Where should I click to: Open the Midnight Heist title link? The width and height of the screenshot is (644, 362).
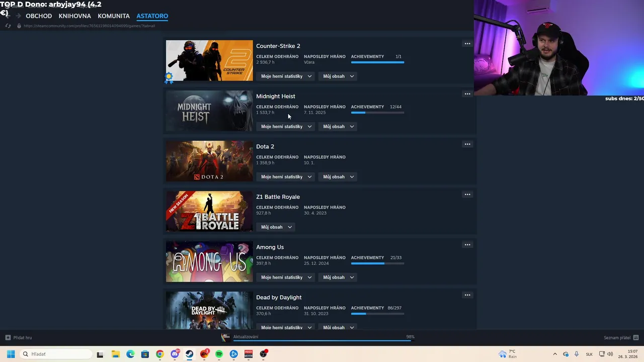tap(276, 96)
